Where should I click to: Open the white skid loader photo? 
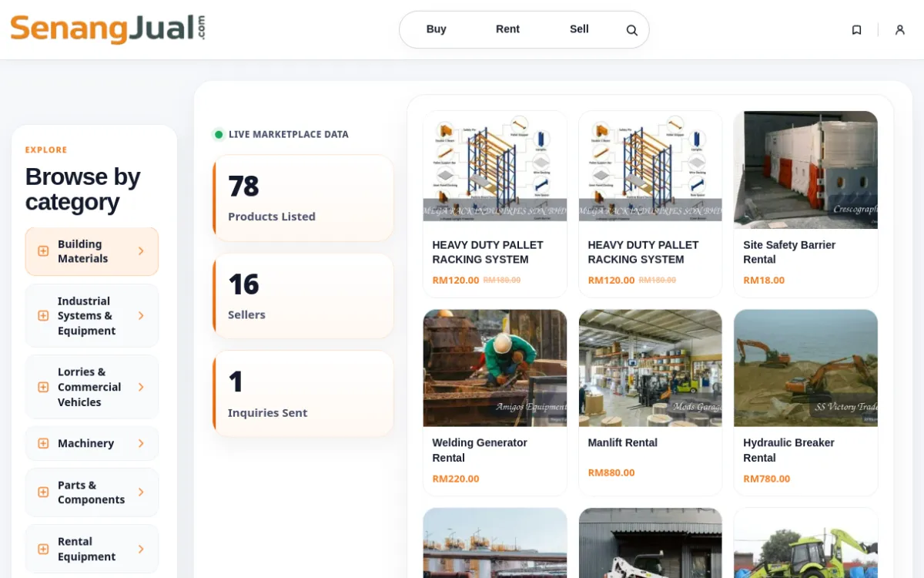[651, 543]
